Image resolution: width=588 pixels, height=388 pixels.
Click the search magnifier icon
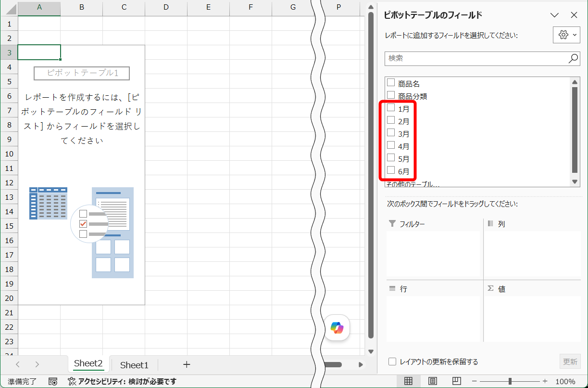(x=573, y=58)
